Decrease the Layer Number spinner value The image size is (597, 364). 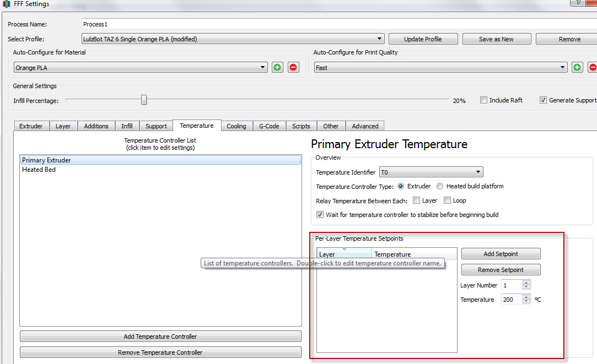[x=526, y=287]
